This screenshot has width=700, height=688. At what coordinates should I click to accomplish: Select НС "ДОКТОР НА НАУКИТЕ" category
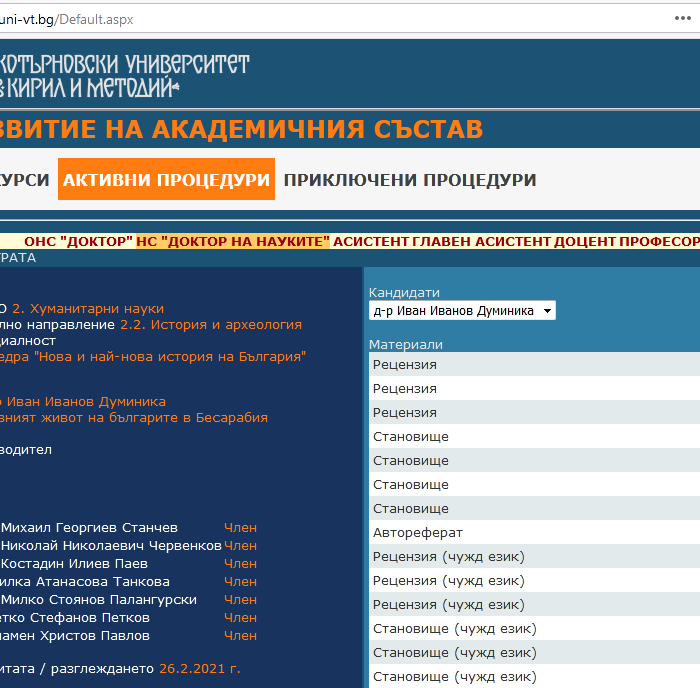[x=233, y=241]
